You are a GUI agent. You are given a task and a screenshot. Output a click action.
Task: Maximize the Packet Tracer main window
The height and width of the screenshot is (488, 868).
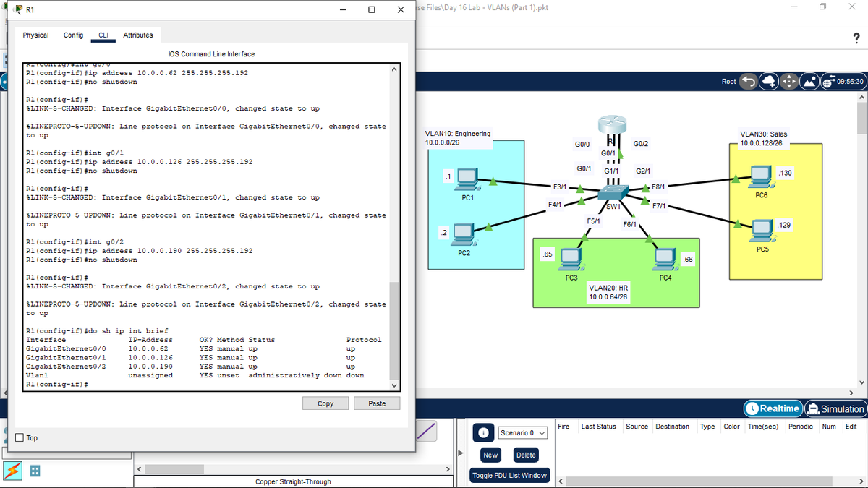click(822, 7)
